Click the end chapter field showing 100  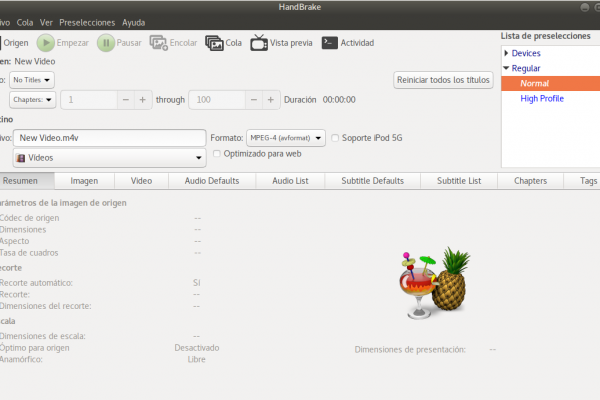click(x=217, y=100)
